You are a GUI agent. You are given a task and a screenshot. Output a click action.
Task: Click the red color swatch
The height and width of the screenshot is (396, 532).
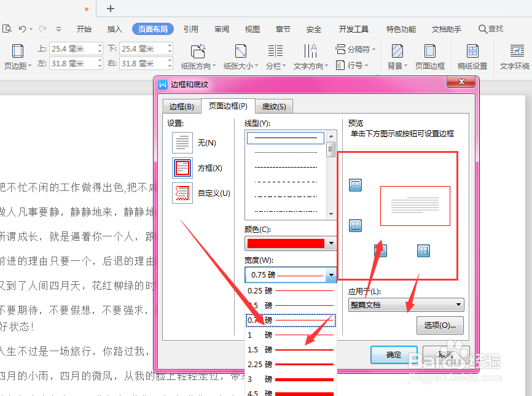pyautogui.click(x=286, y=243)
